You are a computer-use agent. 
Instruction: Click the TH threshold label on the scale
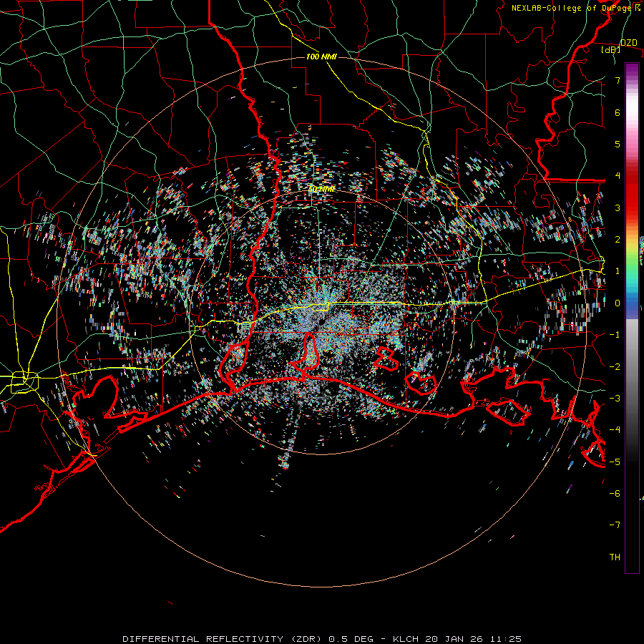(615, 557)
